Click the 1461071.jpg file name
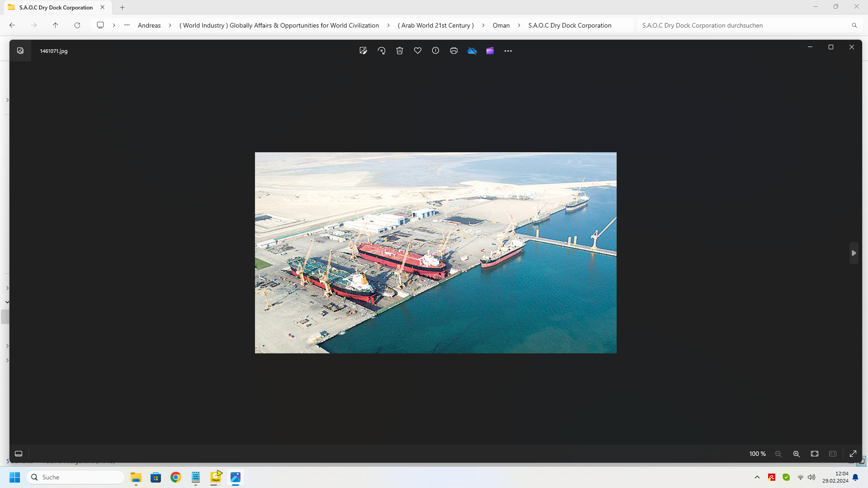Image resolution: width=868 pixels, height=488 pixels. [x=54, y=51]
